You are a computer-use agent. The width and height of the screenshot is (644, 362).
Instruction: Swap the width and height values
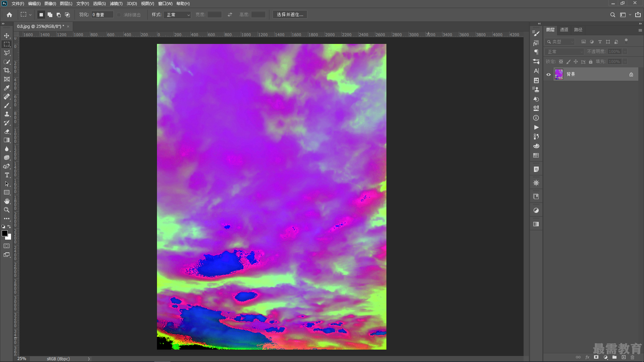[230, 15]
